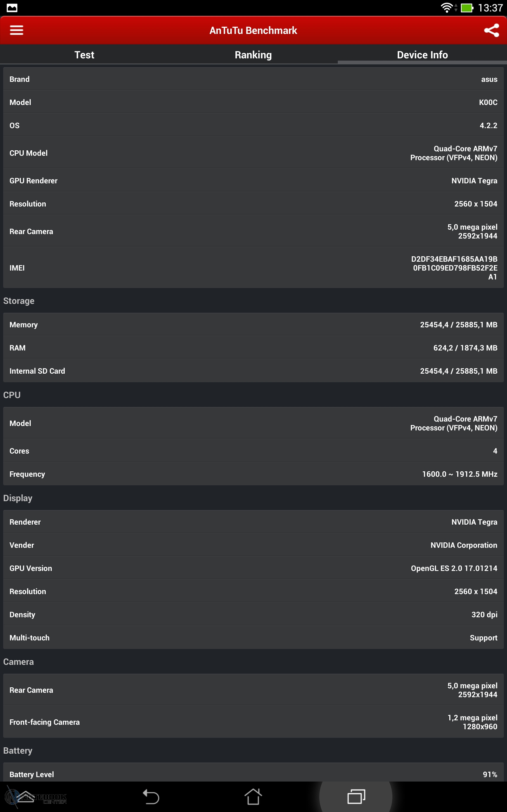Tap the share icon
This screenshot has height=812, width=507.
point(491,30)
